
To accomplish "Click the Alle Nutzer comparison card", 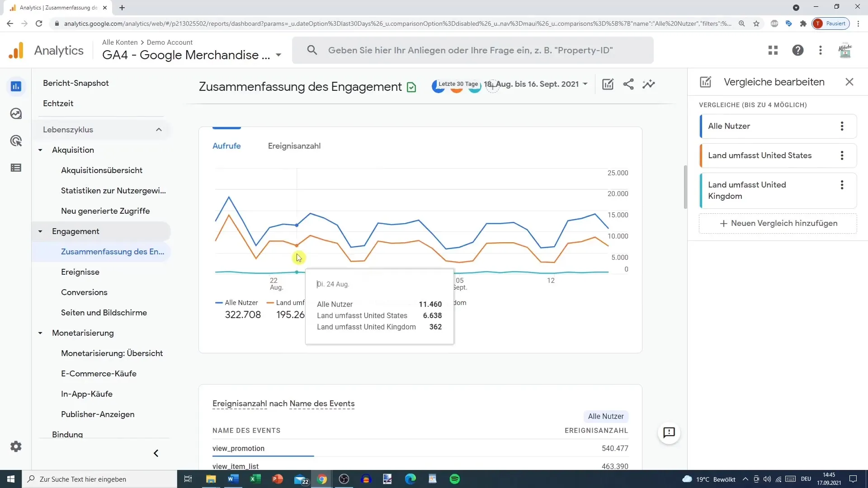I will click(778, 126).
